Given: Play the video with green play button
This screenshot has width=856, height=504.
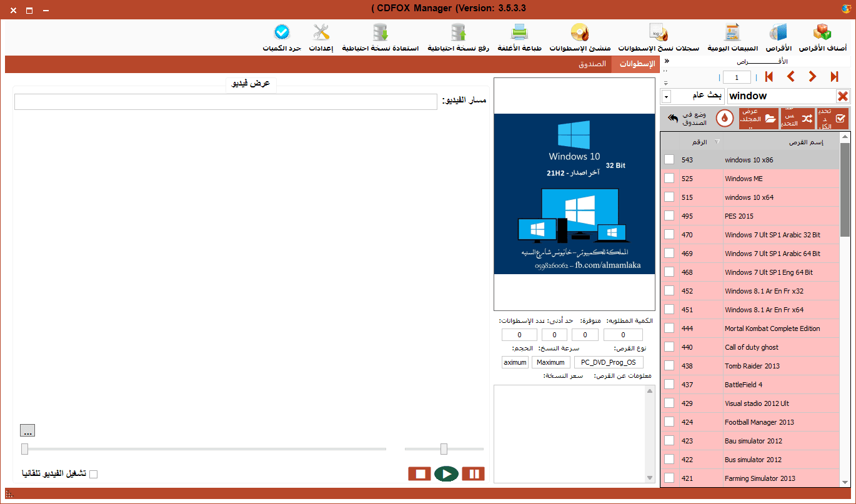Looking at the screenshot, I should tap(447, 474).
